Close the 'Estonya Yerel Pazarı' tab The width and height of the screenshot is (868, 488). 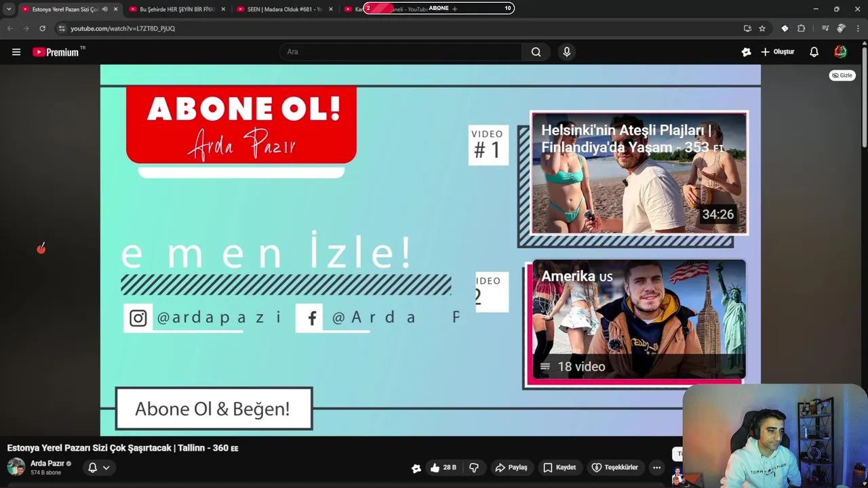(x=115, y=9)
